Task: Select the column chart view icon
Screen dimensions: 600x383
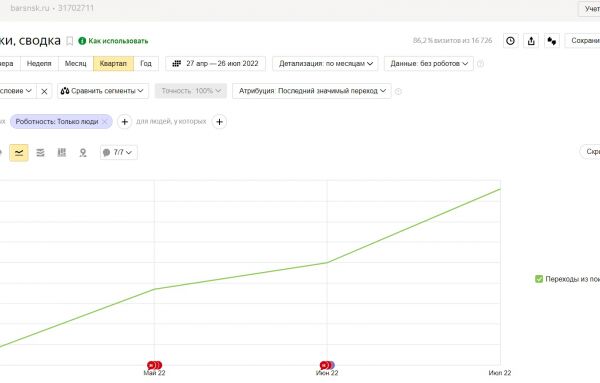Action: tap(62, 153)
